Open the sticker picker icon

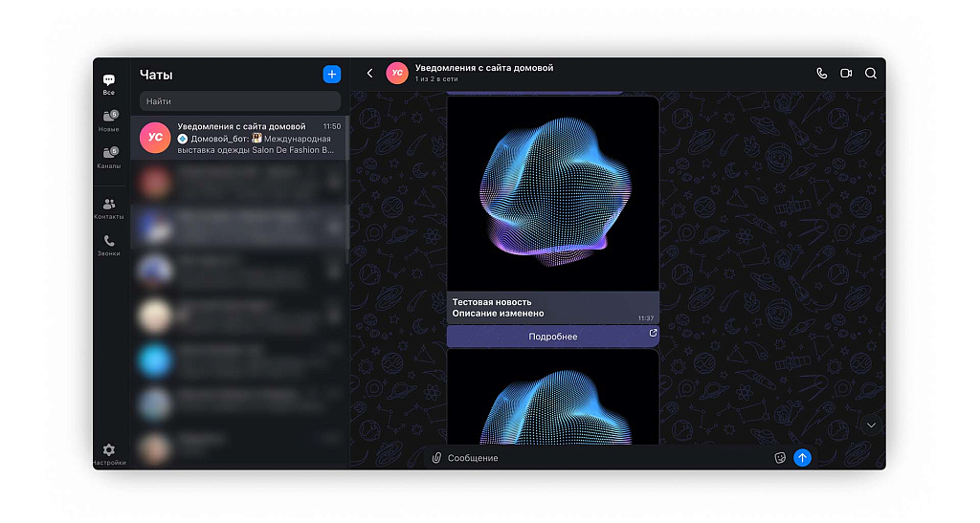coord(779,458)
